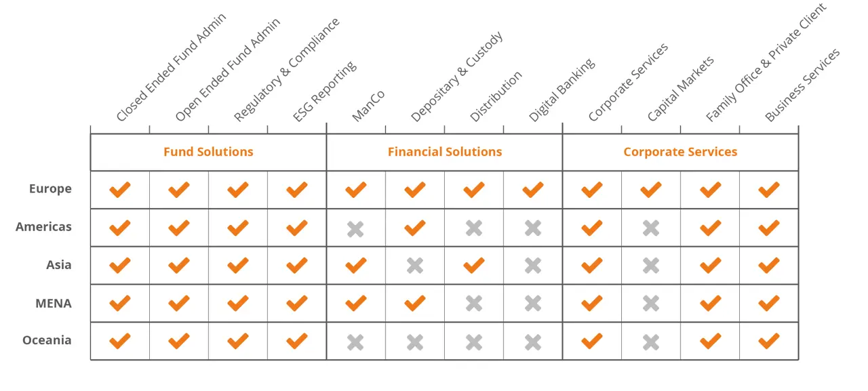Click the Oceania Digital Banking cross
The image size is (868, 391).
[533, 342]
